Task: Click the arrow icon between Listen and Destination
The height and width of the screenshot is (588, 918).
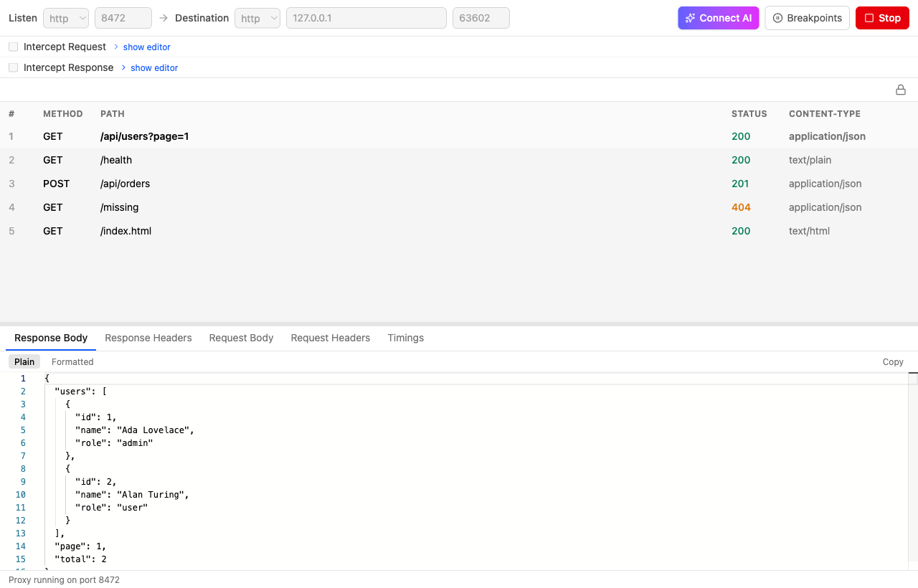Action: [x=164, y=18]
